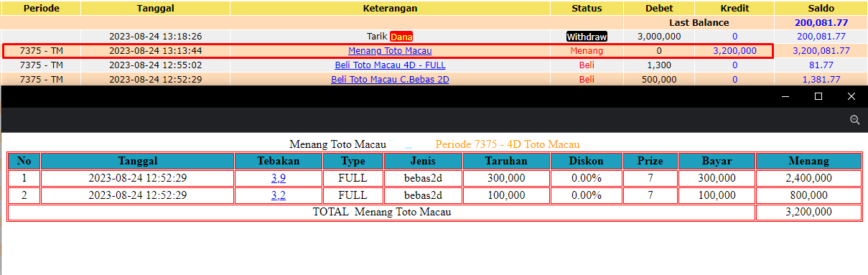Minimize the popup window
The height and width of the screenshot is (275, 868).
[785, 96]
